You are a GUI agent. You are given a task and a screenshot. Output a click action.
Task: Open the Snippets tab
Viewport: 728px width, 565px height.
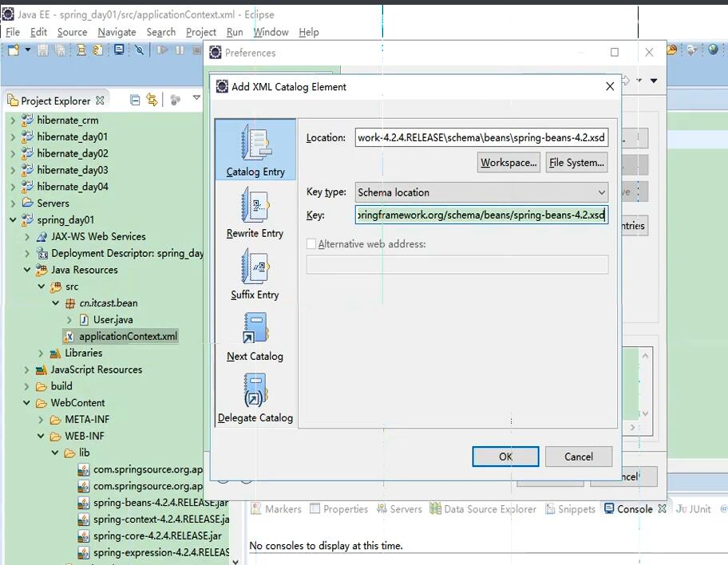[x=570, y=509]
